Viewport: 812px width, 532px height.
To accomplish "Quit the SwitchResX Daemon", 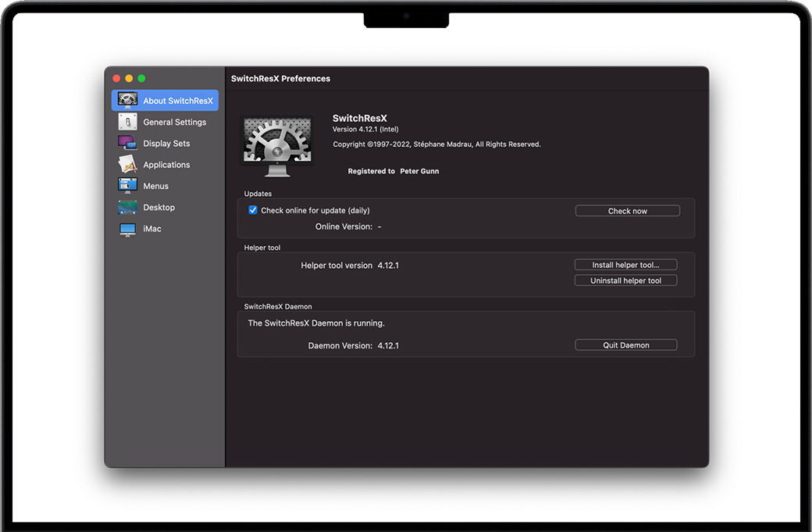I will 625,345.
